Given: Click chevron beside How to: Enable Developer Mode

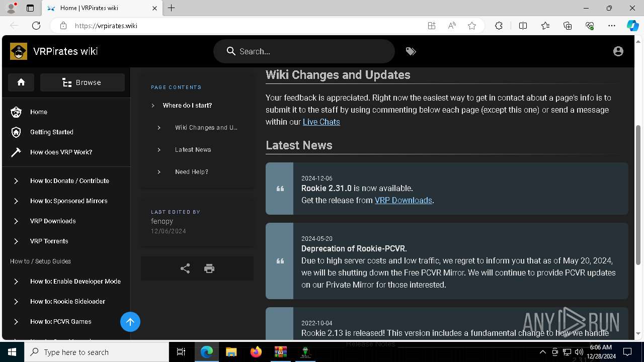Looking at the screenshot, I should tap(16, 282).
